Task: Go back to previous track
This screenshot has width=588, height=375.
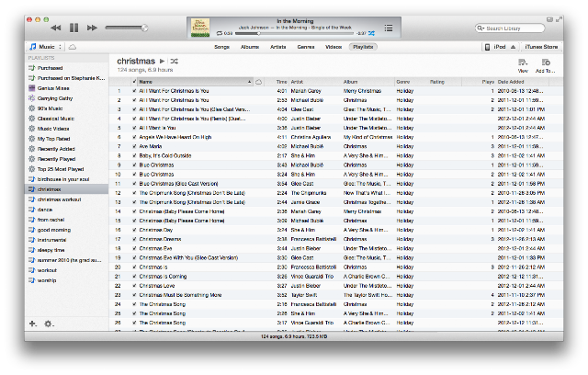Action: 56,28
